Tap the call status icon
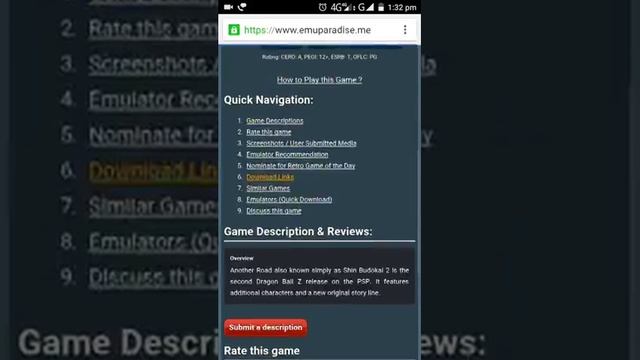Viewport: 640px width, 360px height. point(242,7)
